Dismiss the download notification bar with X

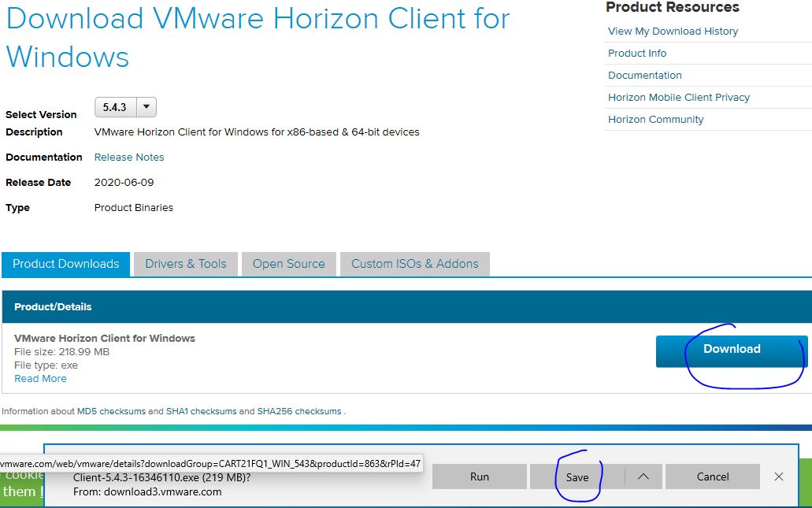[779, 476]
